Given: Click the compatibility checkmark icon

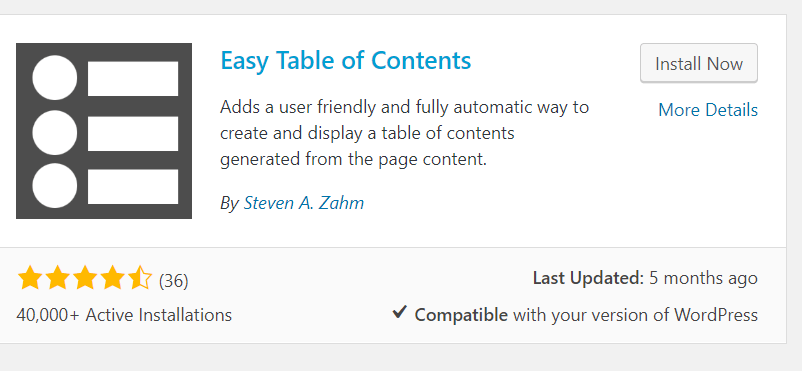Looking at the screenshot, I should 399,312.
